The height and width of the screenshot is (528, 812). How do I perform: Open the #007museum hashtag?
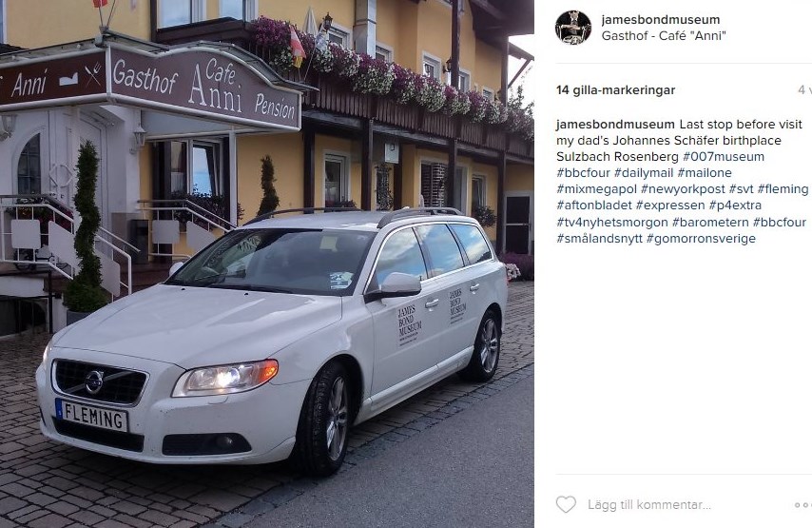point(723,156)
